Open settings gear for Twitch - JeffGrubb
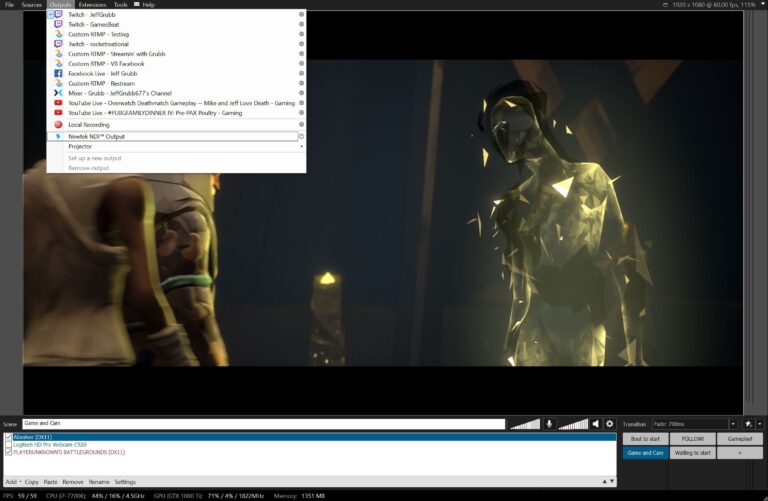768x501 pixels. click(301, 14)
